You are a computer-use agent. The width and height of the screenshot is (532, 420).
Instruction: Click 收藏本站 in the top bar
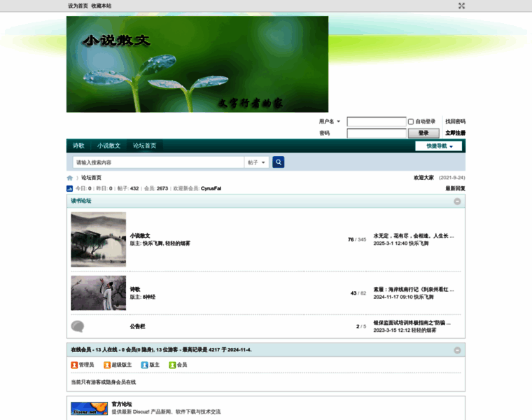[101, 6]
